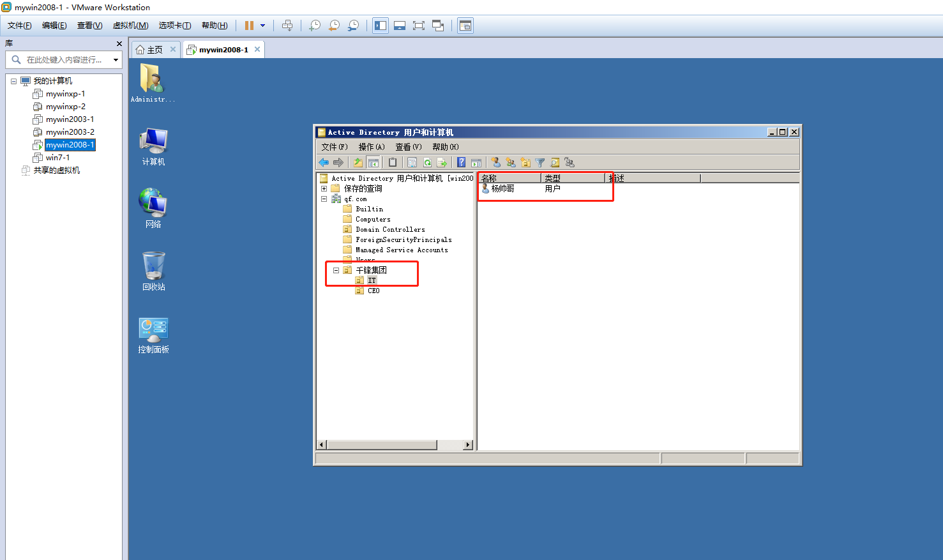
Task: Open VMware 编辑(E) menu
Action: click(54, 26)
